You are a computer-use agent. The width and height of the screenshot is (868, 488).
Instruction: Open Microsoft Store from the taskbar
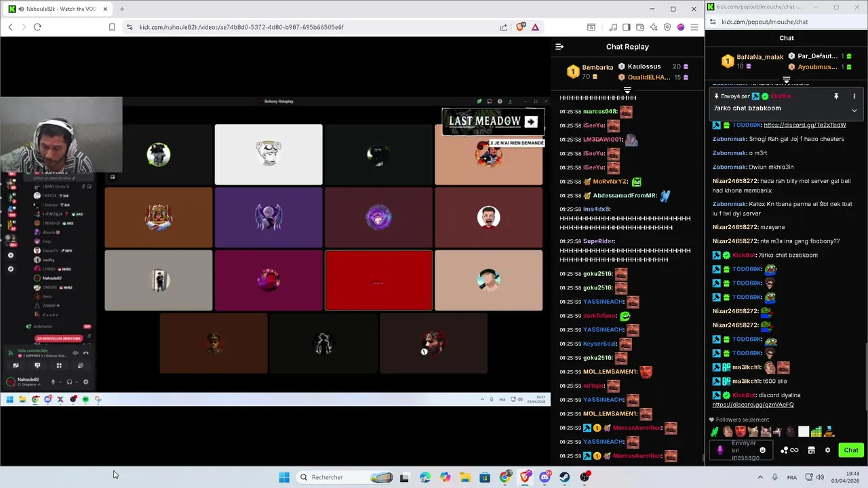pos(485,477)
